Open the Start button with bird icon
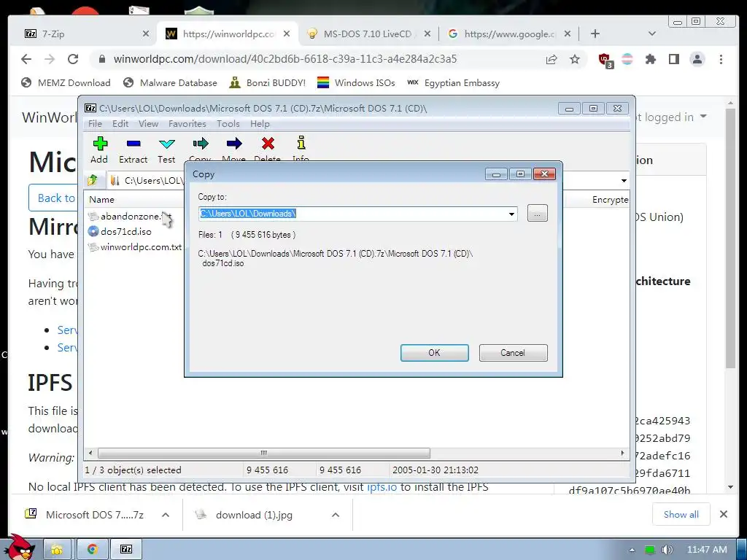Image resolution: width=747 pixels, height=560 pixels. 21,547
